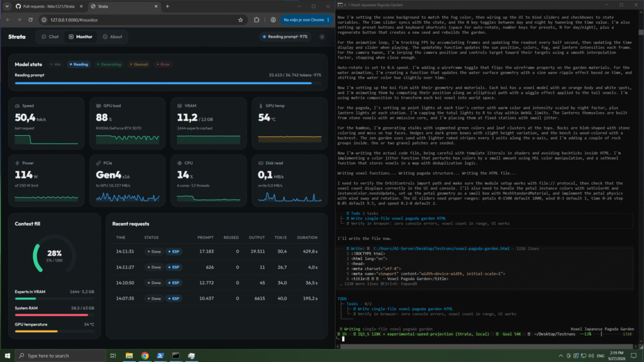Viewport: 644px width, 362px height.
Task: Switch to the Pull requests GitHub tab
Action: [49, 6]
